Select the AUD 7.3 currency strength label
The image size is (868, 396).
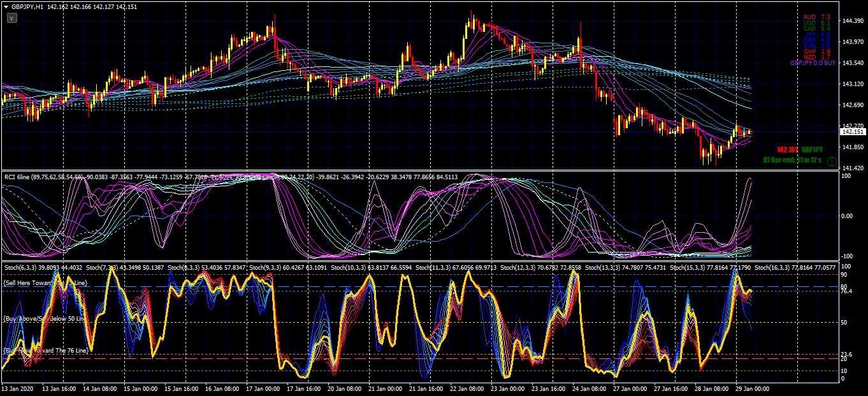pyautogui.click(x=816, y=17)
